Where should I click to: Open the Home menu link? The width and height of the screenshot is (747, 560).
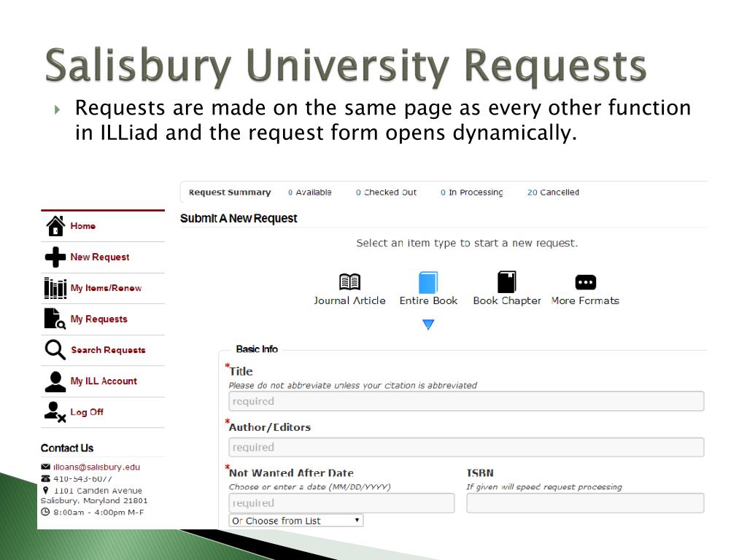[83, 226]
